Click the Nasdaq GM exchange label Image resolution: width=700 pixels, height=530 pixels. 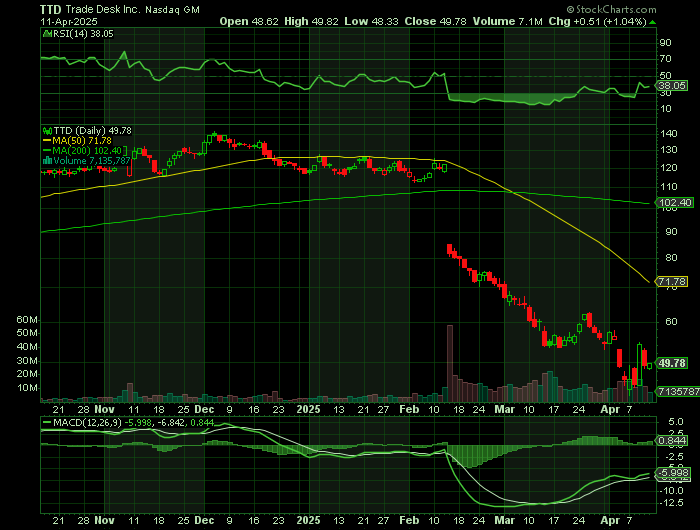coord(172,10)
